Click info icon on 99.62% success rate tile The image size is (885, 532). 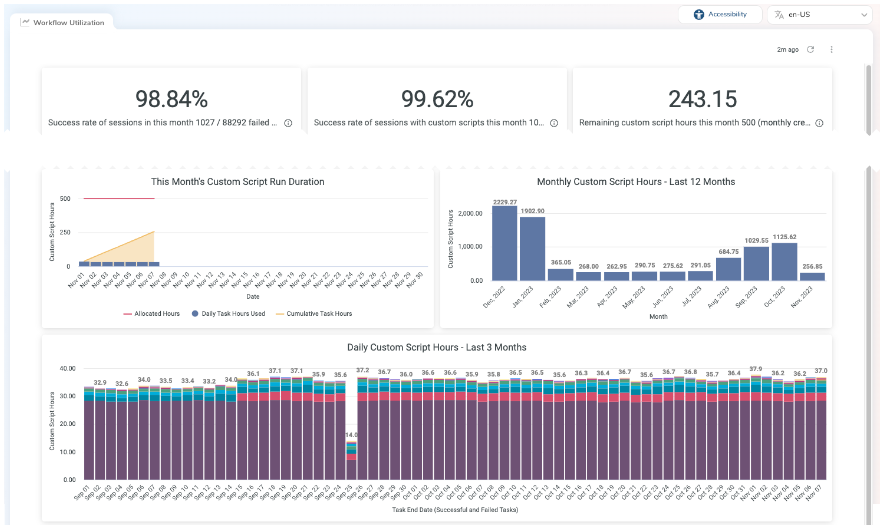click(x=553, y=123)
